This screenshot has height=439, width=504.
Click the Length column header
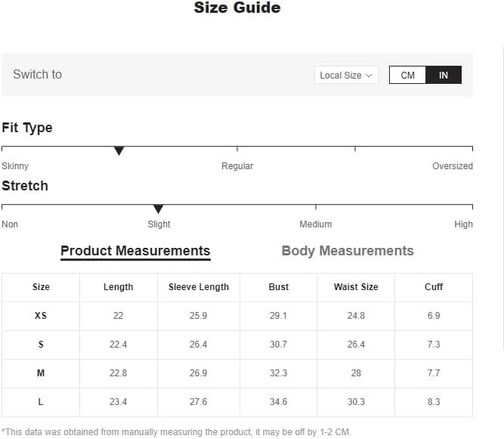[118, 287]
